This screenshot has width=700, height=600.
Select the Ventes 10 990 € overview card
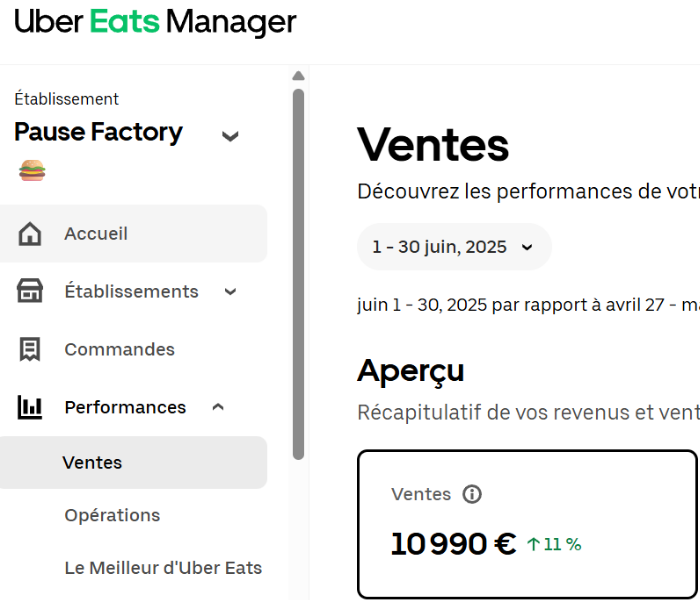(526, 523)
